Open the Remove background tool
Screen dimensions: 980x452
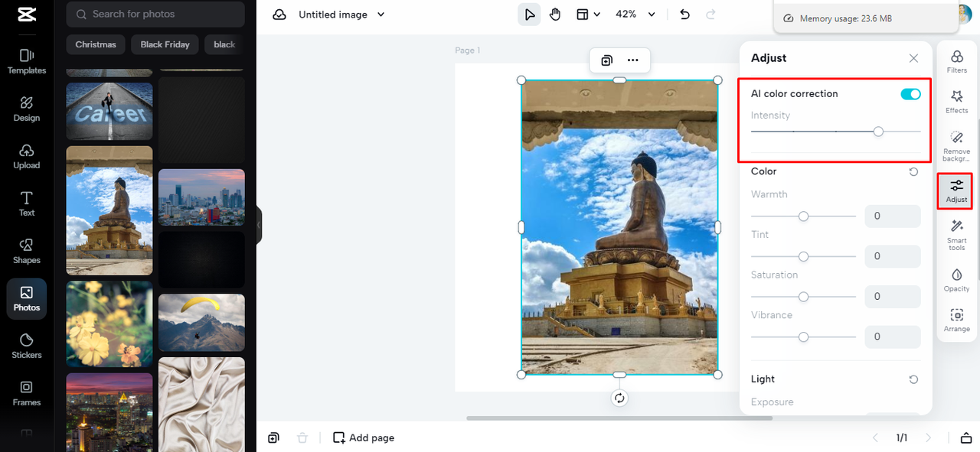956,145
